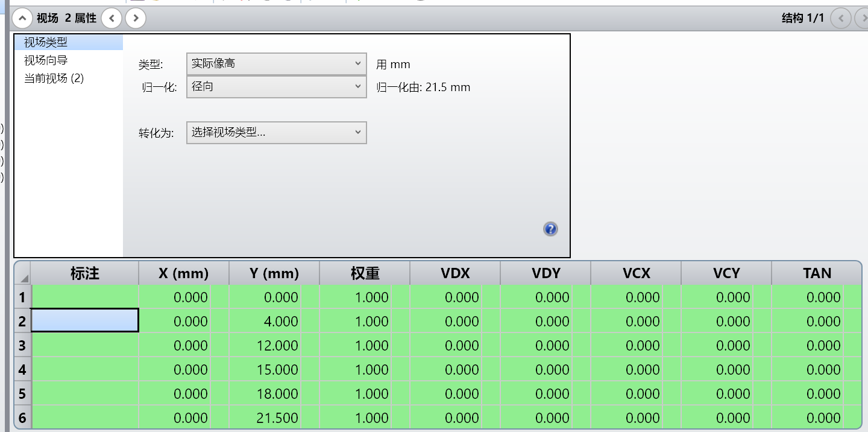This screenshot has width=868, height=432.
Task: Expand the 转化为 field type dropdown
Action: coord(276,133)
